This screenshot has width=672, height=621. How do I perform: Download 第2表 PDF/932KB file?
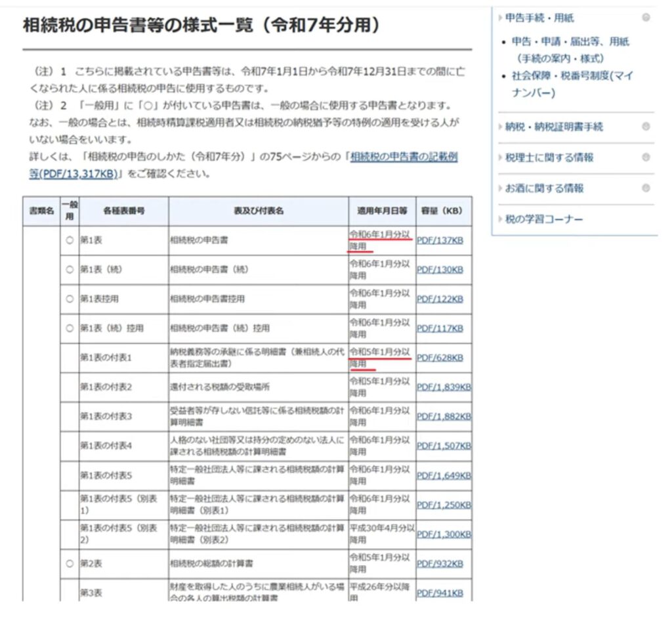point(440,563)
